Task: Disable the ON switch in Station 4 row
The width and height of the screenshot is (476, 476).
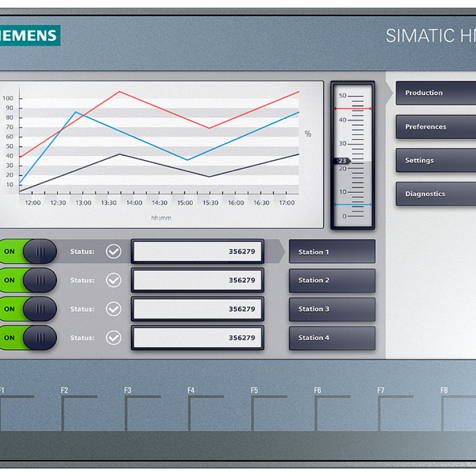Action: click(x=28, y=338)
